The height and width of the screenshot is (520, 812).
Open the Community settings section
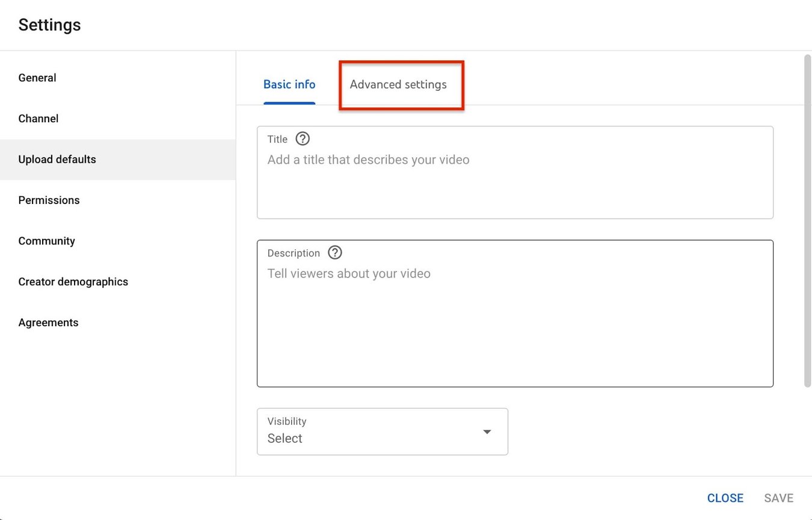point(46,241)
